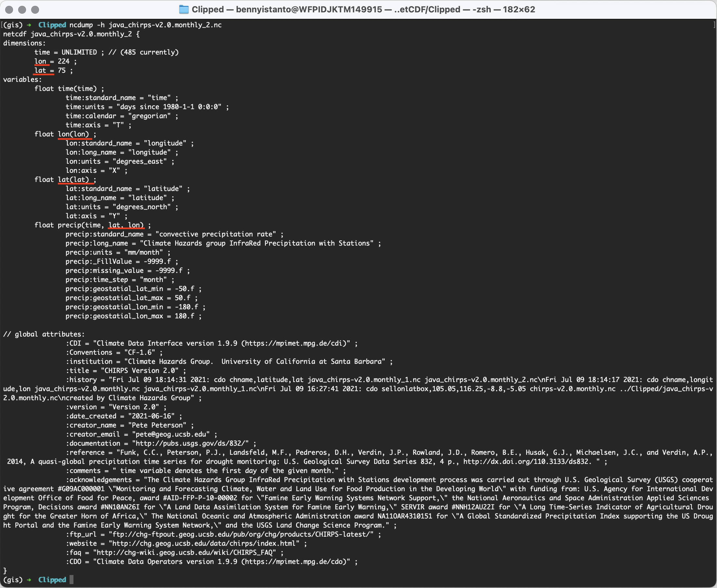The width and height of the screenshot is (717, 588).
Task: Click precip:standard_name convective precipitation line
Action: (x=175, y=234)
